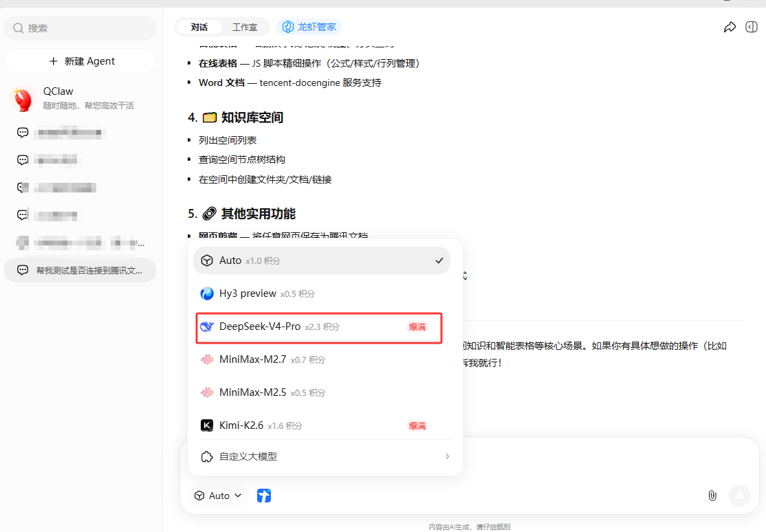Click the 新建 Agent button
This screenshot has height=532, width=766.
click(x=80, y=60)
